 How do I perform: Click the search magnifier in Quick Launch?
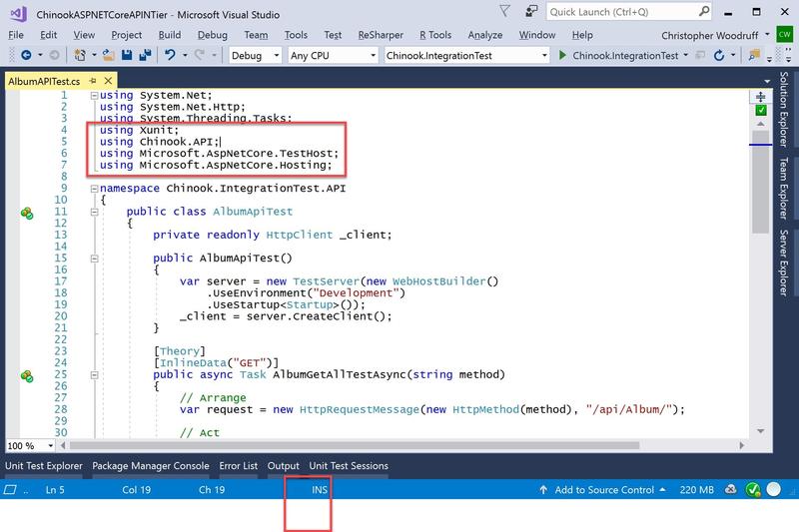click(704, 11)
